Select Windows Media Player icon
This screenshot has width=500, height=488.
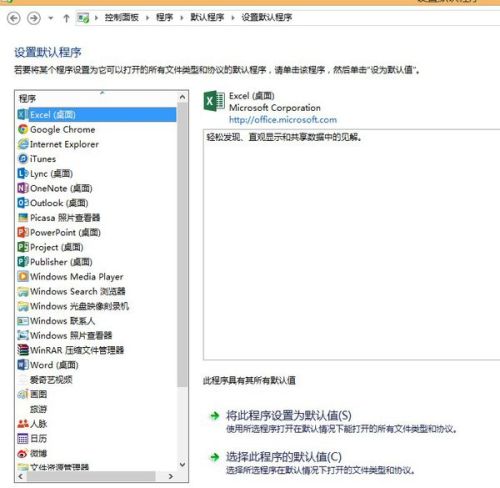point(23,276)
